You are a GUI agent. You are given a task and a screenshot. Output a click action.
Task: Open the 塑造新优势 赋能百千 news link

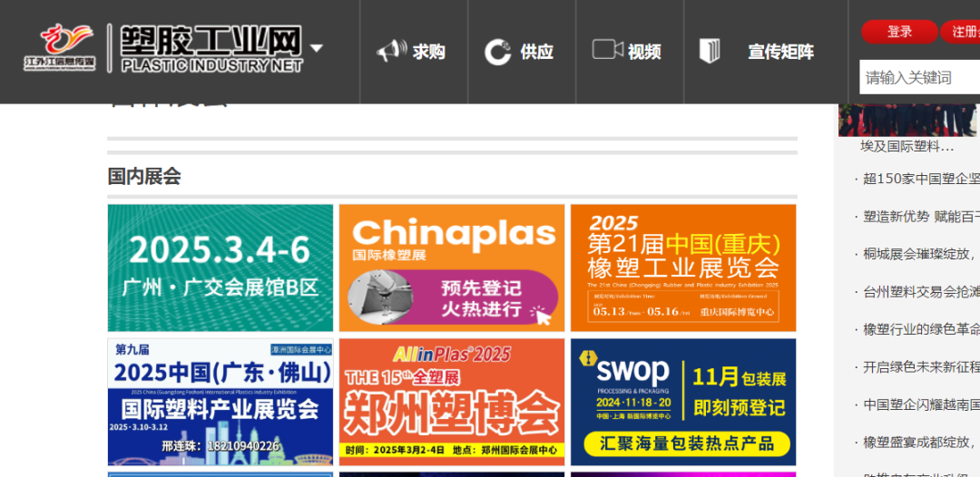[x=920, y=217]
